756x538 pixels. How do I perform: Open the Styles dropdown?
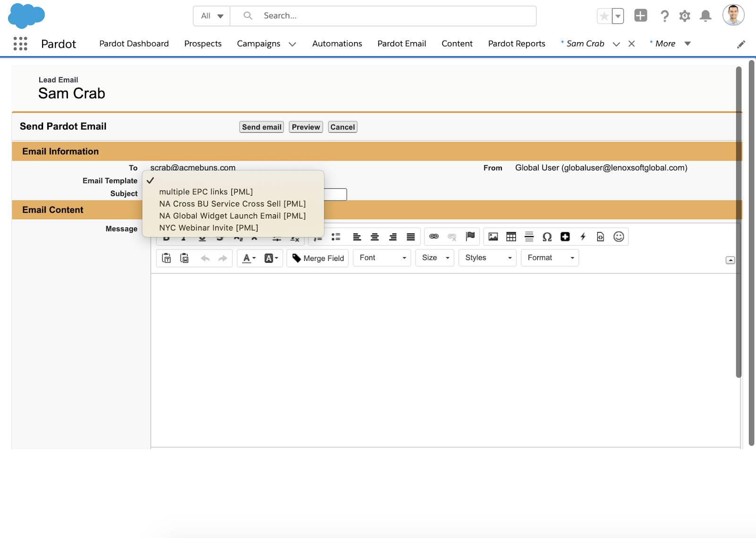488,258
